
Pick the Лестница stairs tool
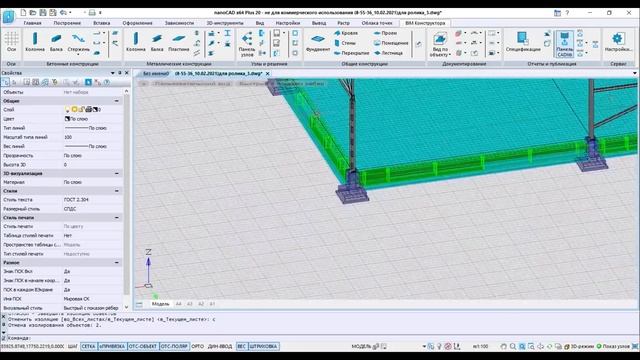pyautogui.click(x=388, y=53)
